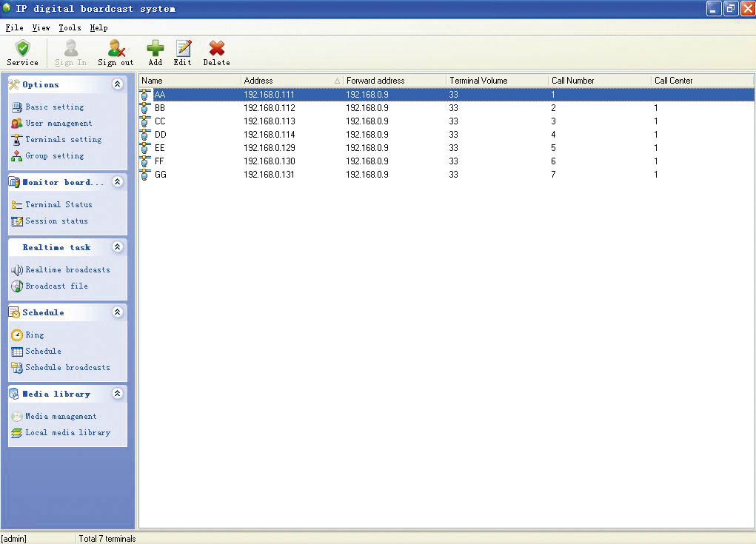Click the Service shield icon
The image size is (756, 544).
pyautogui.click(x=23, y=49)
